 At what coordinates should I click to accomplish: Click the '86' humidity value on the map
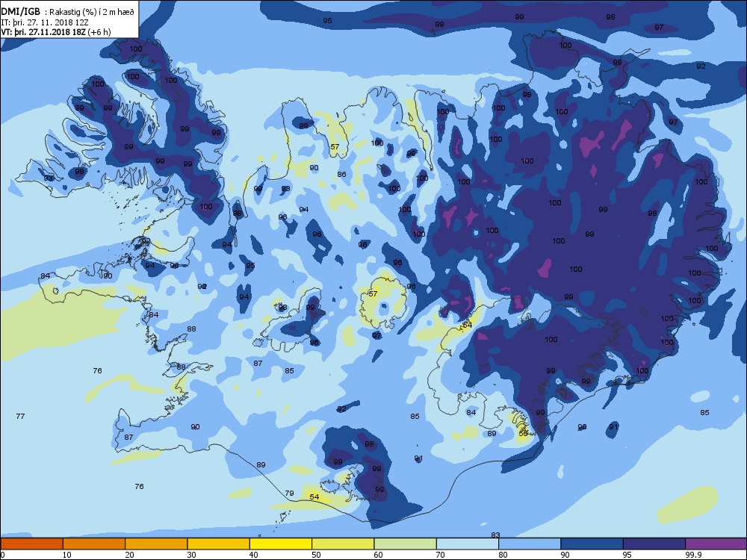[x=341, y=174]
